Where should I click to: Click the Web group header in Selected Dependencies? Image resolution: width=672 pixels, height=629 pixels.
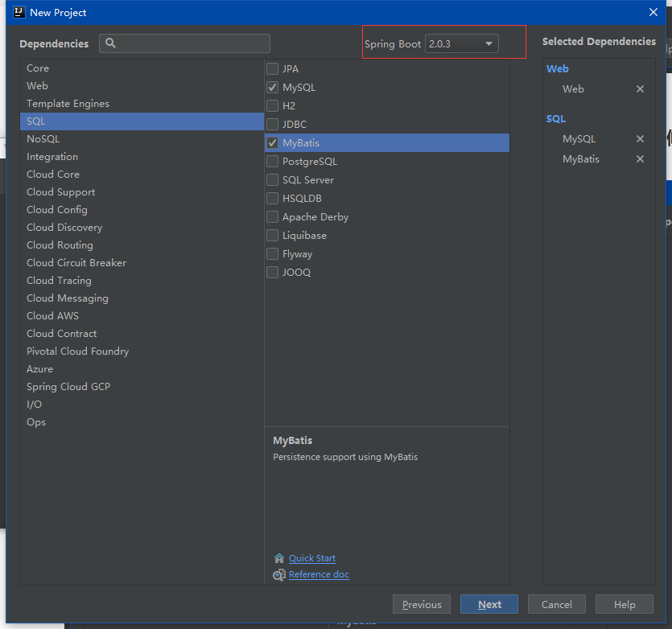tap(557, 68)
